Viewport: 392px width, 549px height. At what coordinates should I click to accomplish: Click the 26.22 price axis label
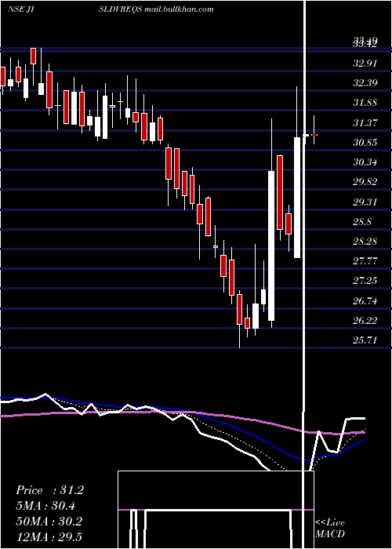click(365, 320)
